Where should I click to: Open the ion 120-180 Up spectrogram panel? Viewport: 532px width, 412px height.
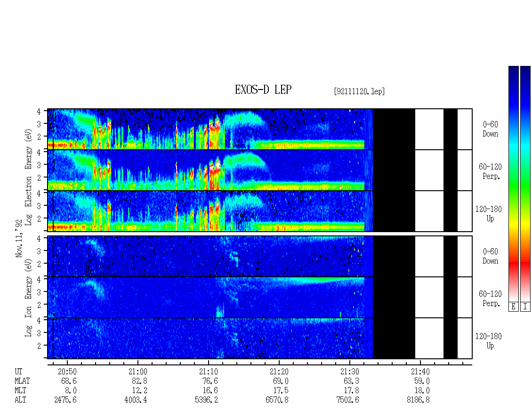pyautogui.click(x=260, y=339)
